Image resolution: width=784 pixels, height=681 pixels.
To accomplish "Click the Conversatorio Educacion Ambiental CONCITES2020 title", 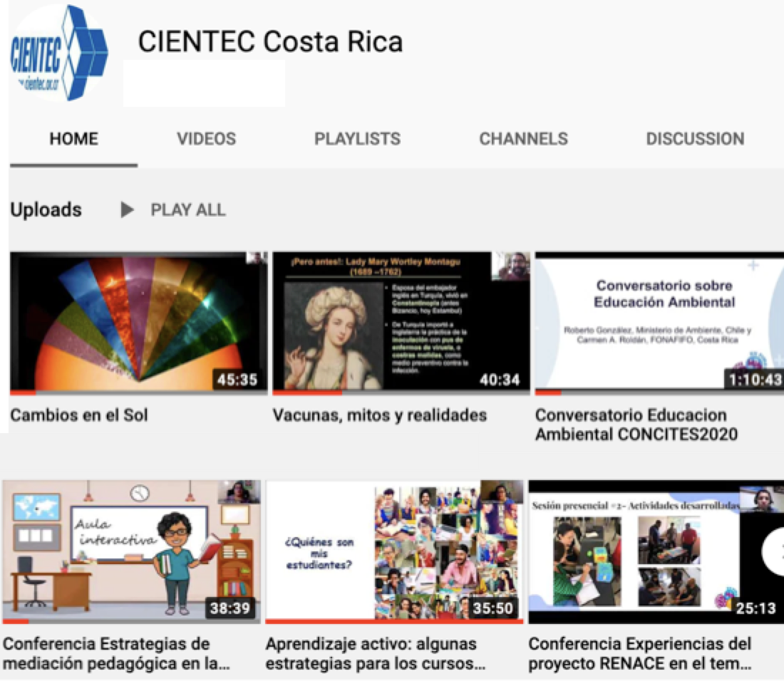I will click(636, 425).
